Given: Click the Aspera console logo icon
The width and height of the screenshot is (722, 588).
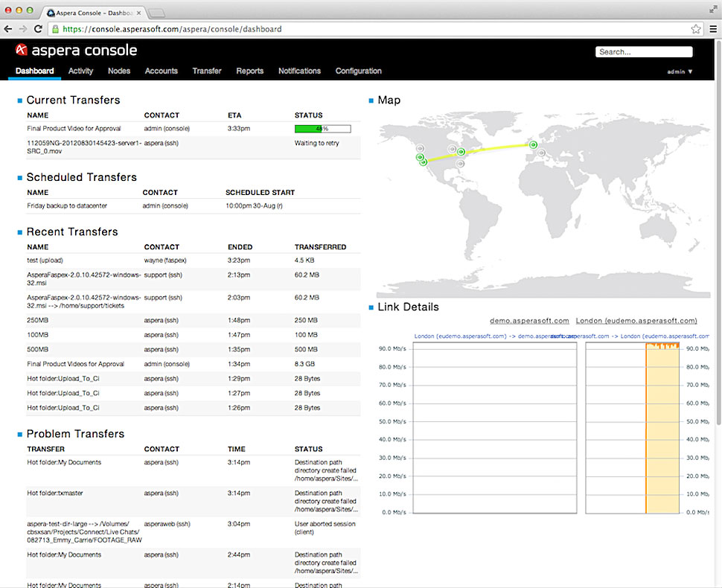Looking at the screenshot, I should [21, 49].
